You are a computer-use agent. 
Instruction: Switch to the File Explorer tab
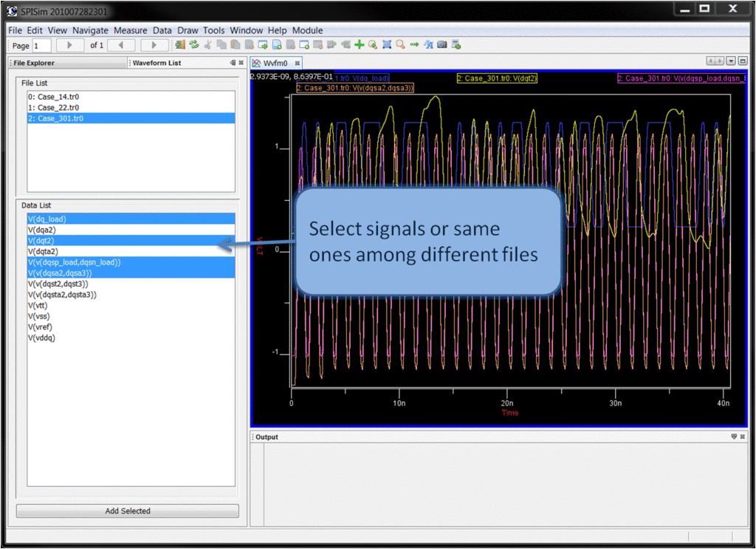point(34,63)
